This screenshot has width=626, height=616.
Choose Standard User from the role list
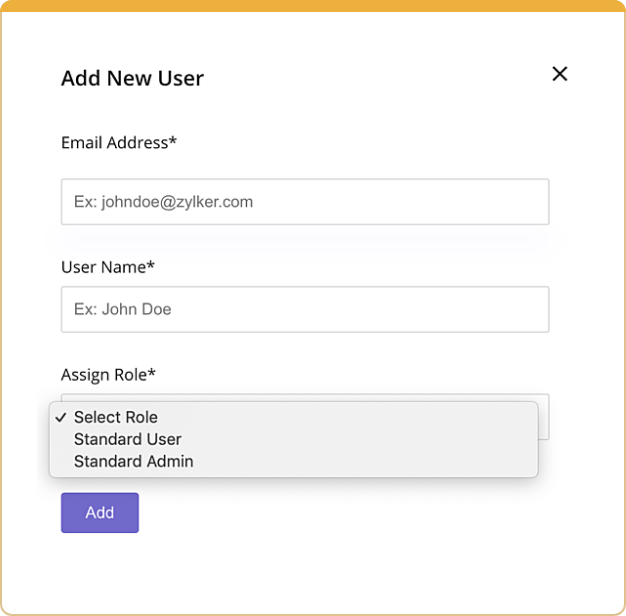pos(128,439)
